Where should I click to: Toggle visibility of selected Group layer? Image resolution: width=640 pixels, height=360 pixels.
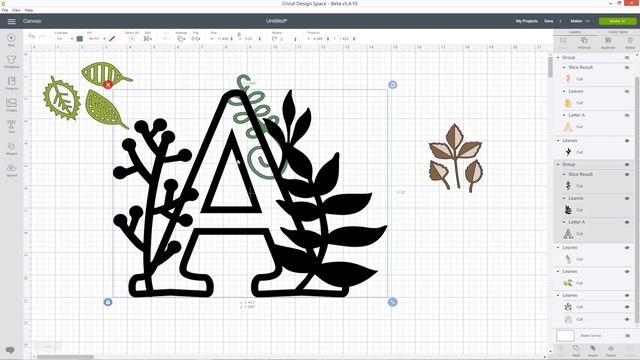click(627, 164)
